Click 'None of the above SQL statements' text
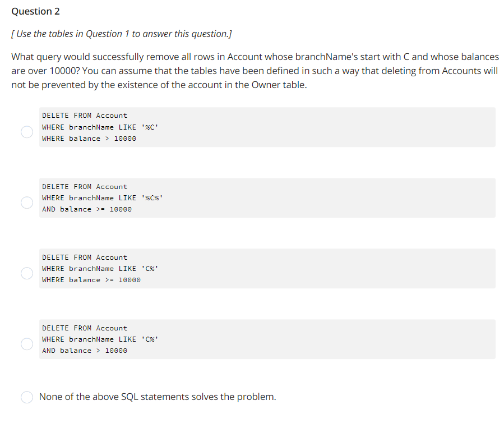Screen dimensions: 504x423 157,397
